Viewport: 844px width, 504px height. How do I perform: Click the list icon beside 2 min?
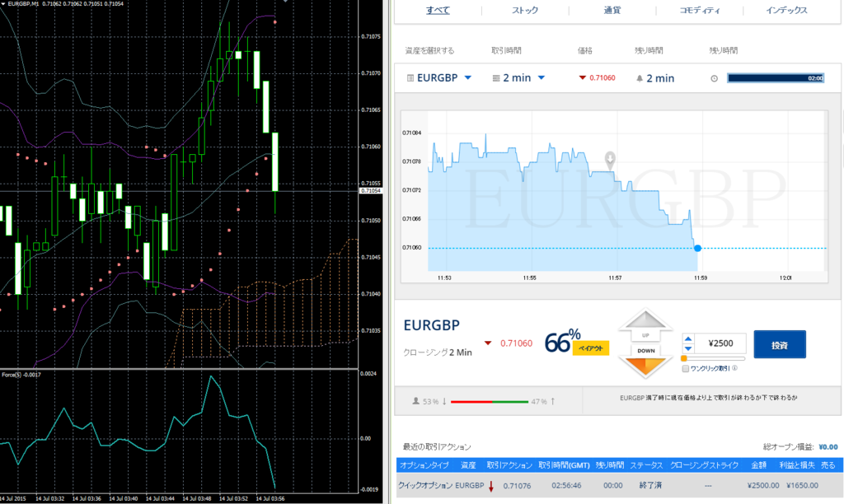[x=496, y=78]
